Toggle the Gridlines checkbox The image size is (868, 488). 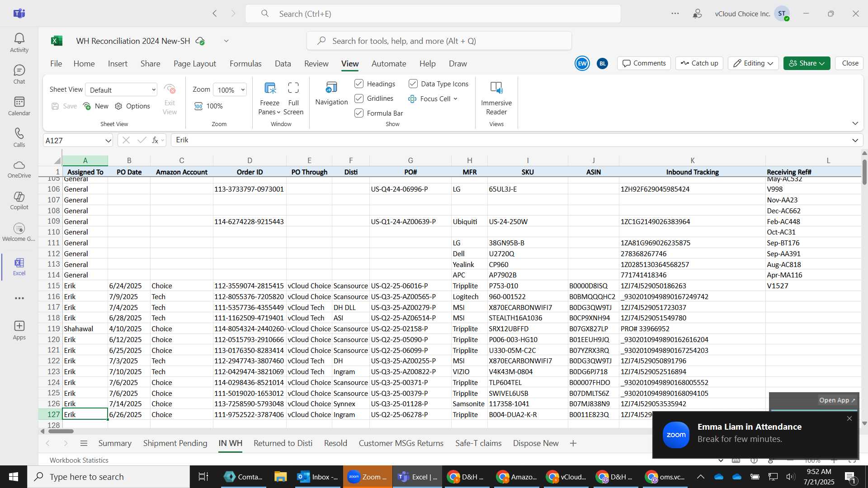(x=359, y=98)
